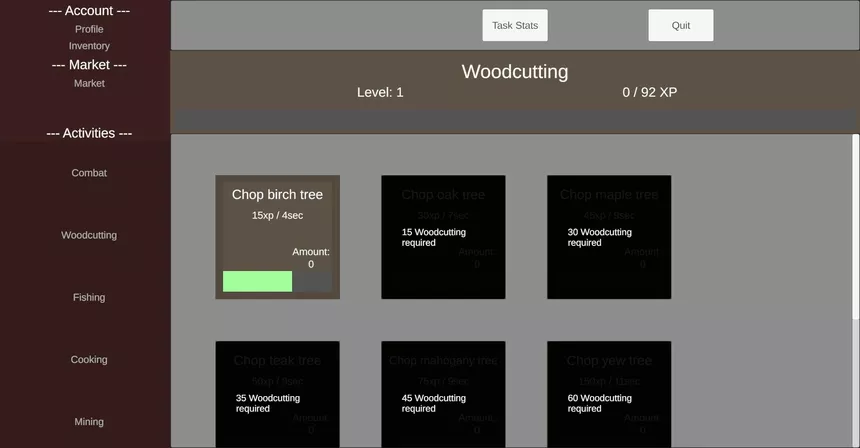
Task: Click the vertical scrollbar of the task list
Action: (856, 226)
